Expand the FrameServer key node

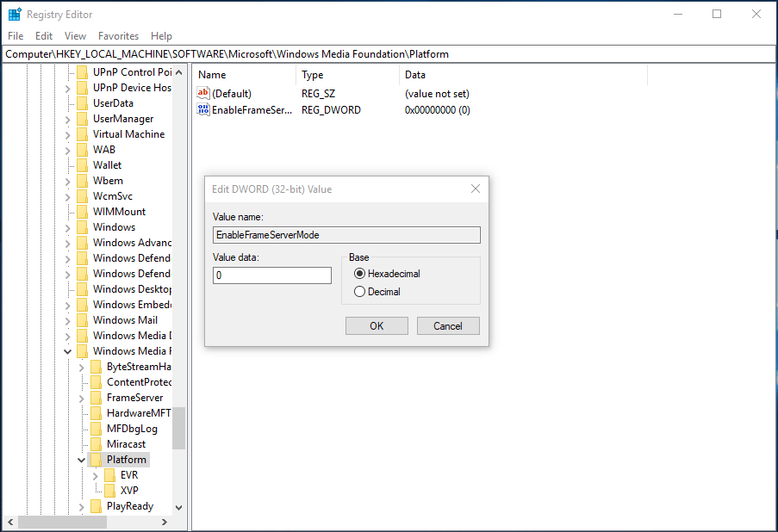click(x=82, y=398)
